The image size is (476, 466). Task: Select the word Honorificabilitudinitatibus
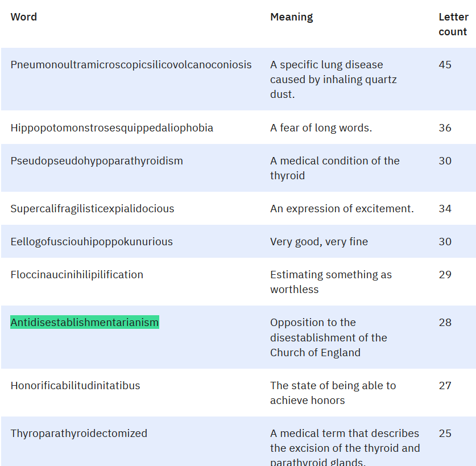[x=75, y=386]
